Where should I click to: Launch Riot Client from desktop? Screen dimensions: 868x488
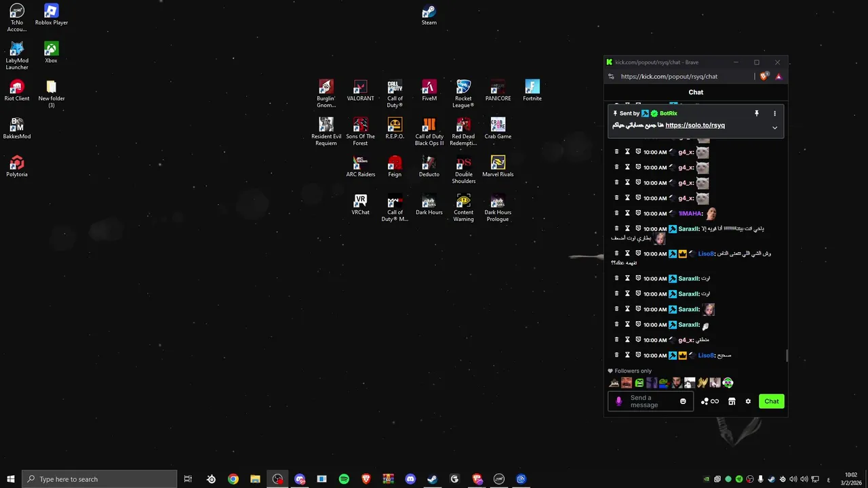(17, 91)
